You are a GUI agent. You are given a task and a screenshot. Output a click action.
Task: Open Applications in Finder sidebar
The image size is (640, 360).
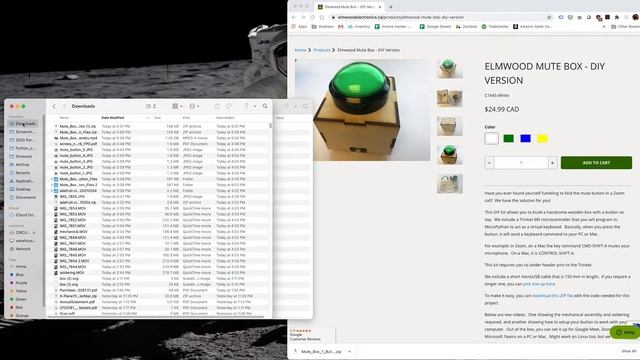(23, 181)
